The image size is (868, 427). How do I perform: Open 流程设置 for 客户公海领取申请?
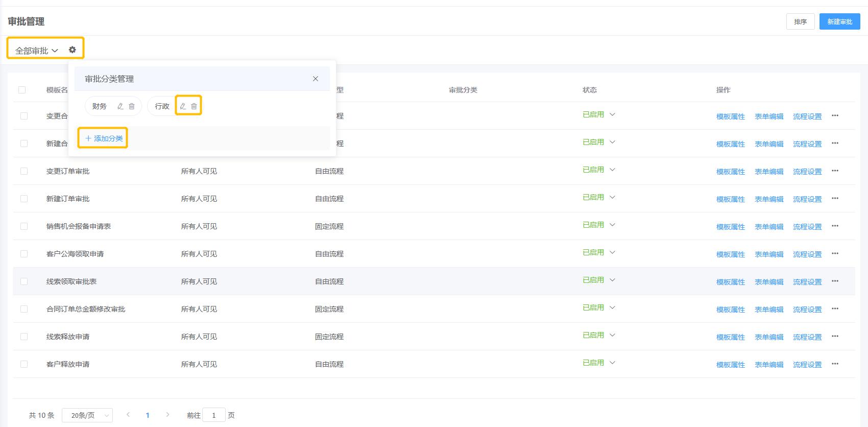click(807, 254)
